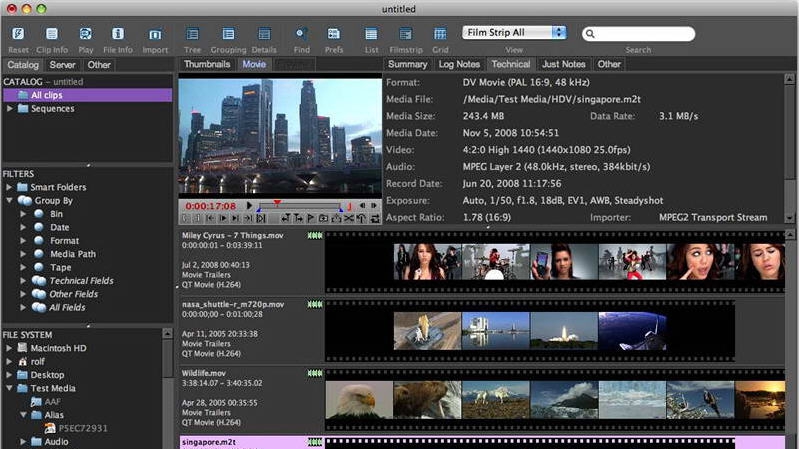Expand the Media Path group
Screen dimensions: 799x449
pos(23,254)
